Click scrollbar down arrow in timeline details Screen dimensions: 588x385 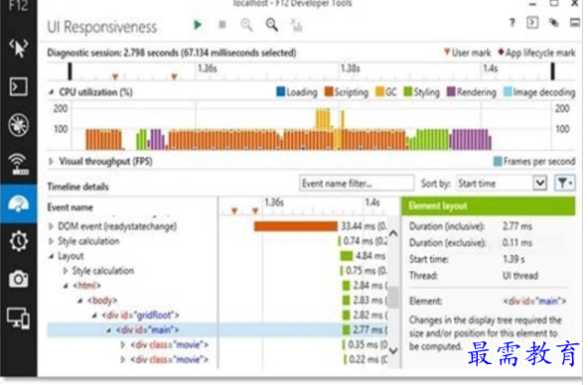(393, 351)
